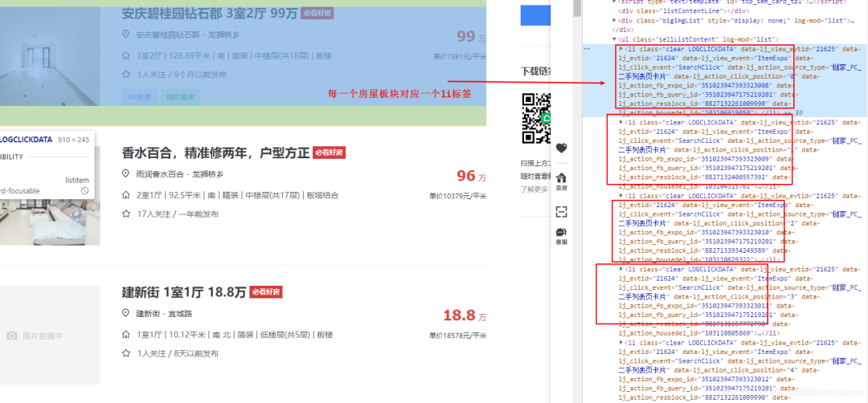Click the scan-code bracket icon in the sidebar
868x403 pixels.
[561, 212]
